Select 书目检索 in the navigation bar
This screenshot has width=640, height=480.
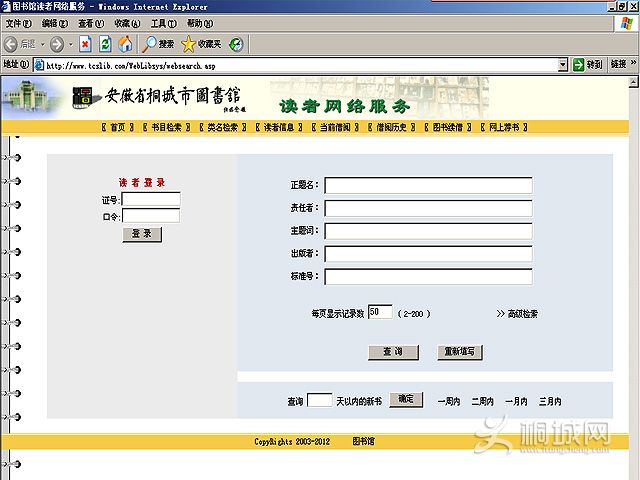click(167, 128)
